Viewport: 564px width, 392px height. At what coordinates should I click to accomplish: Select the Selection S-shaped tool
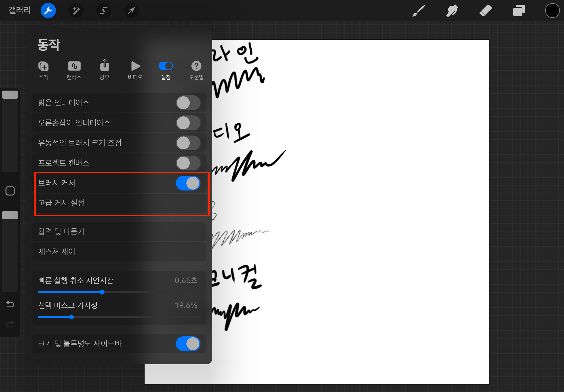coord(104,11)
